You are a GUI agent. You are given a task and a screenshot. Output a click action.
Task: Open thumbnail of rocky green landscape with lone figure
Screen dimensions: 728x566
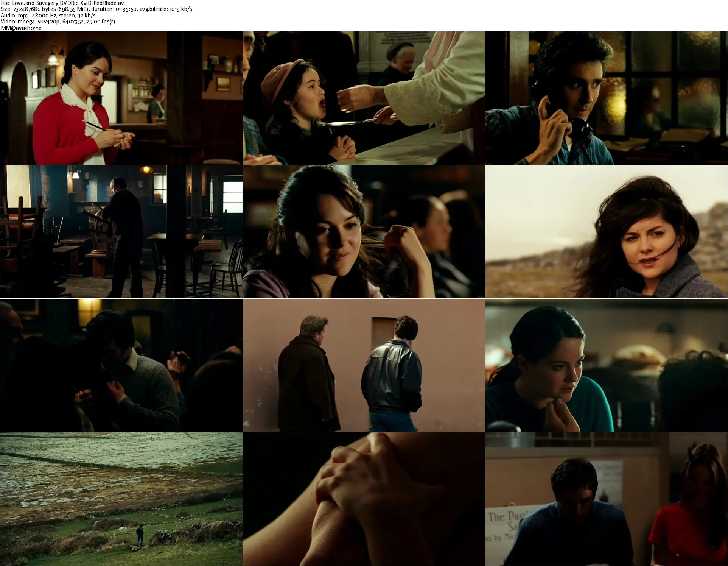[121, 499]
